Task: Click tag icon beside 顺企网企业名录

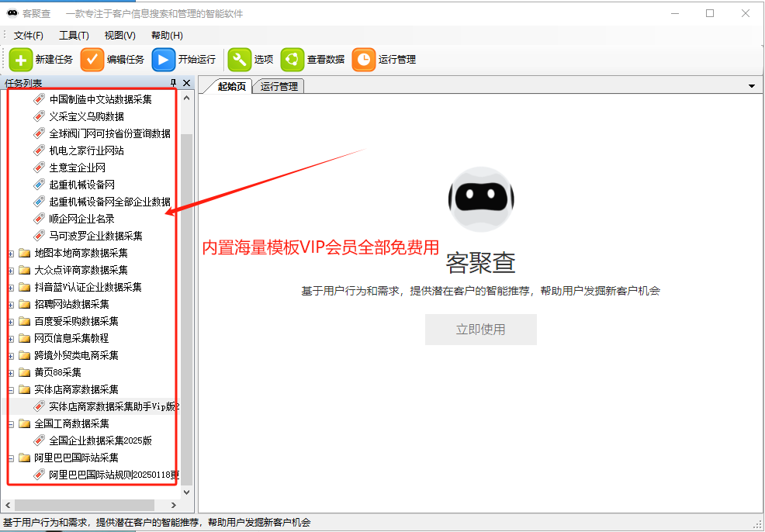Action: point(40,219)
